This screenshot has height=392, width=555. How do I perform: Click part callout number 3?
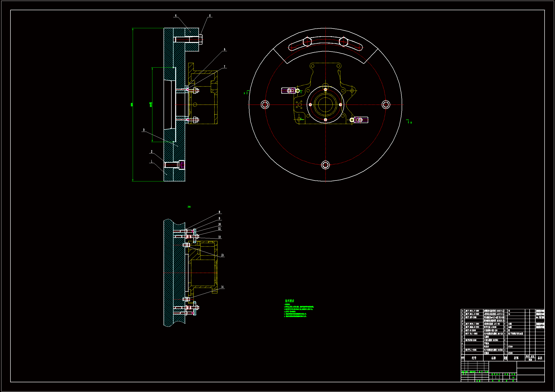point(144,130)
